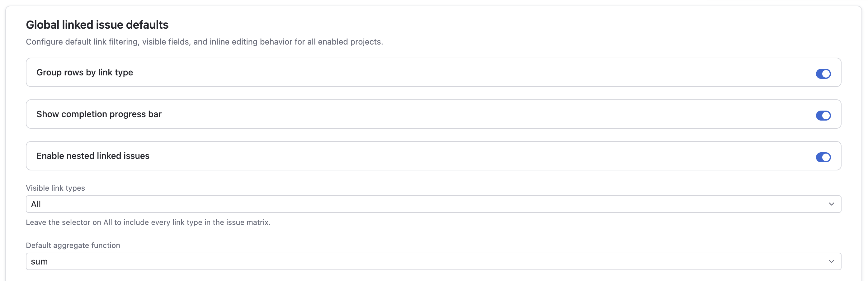This screenshot has width=868, height=281.
Task: Select the 'All' value in the link types selector
Action: pos(36,204)
